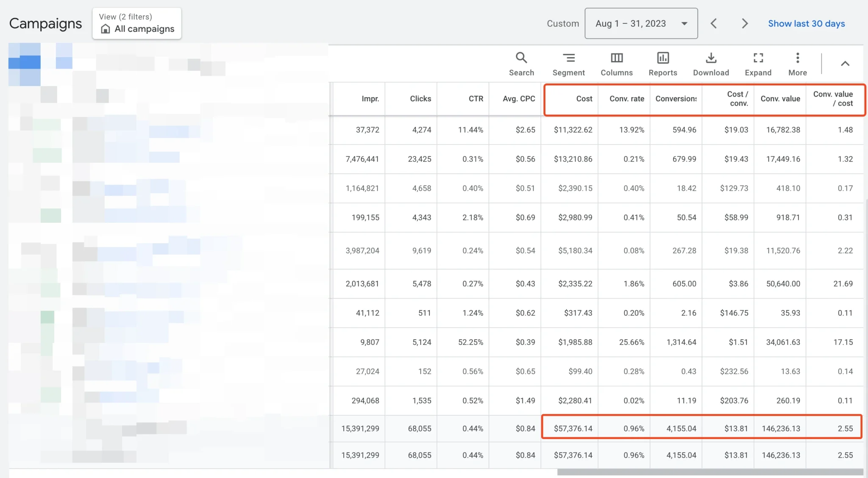Viewport: 868px width, 478px height.
Task: Sort by Avg. CPC column header
Action: (x=518, y=99)
